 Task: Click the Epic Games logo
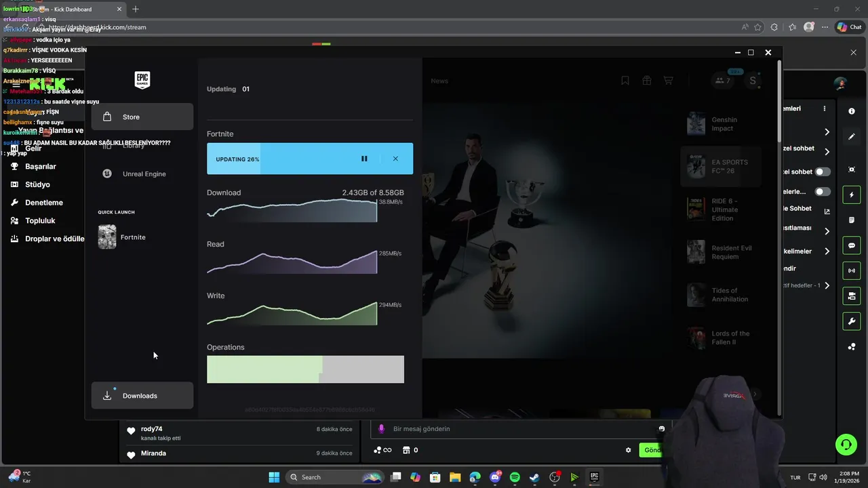click(x=142, y=80)
